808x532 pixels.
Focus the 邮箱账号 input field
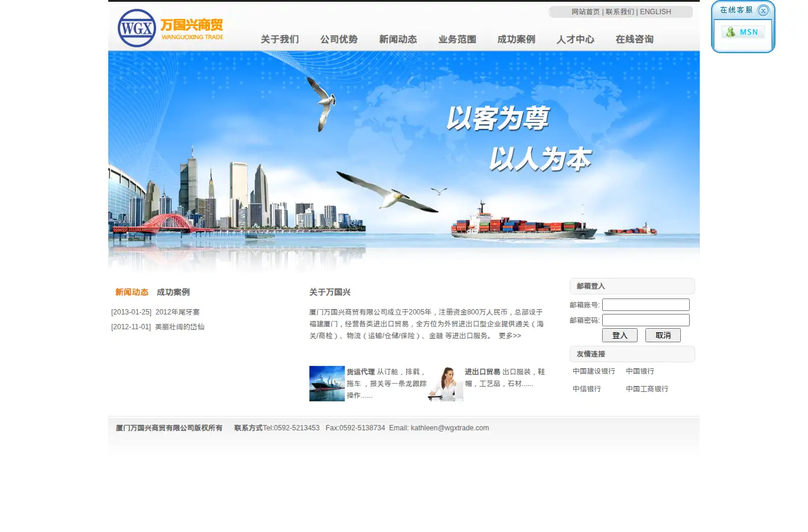pos(646,305)
